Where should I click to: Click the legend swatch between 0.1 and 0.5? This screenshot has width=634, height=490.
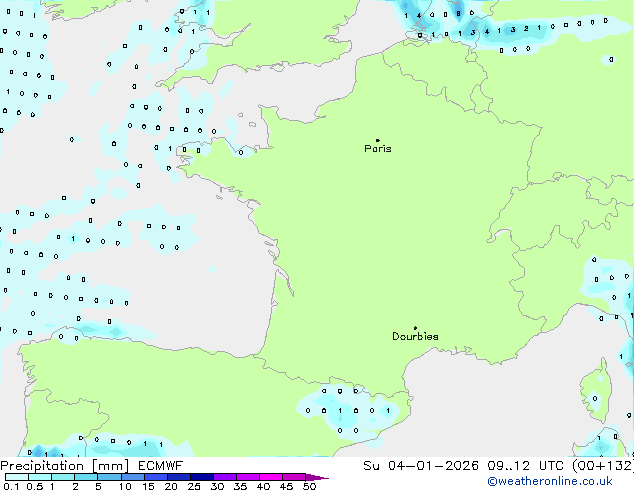click(17, 477)
